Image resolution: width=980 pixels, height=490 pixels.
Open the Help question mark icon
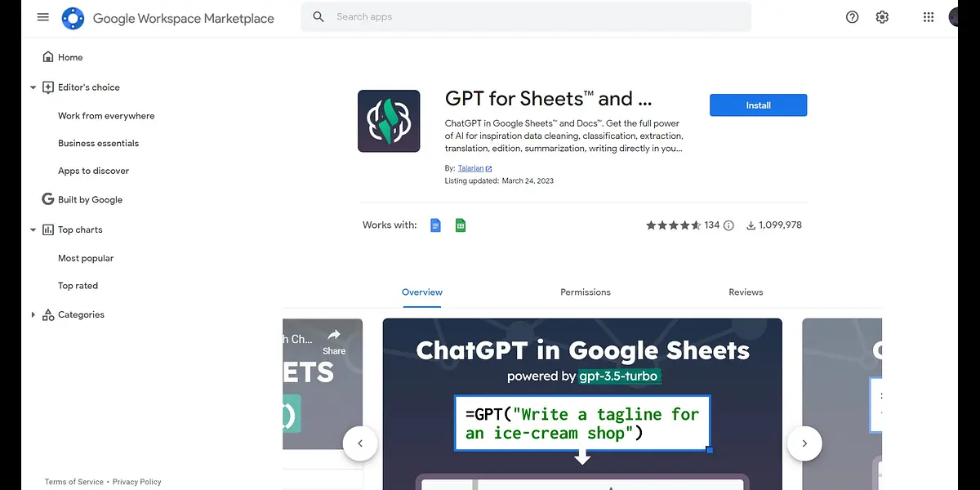(852, 17)
